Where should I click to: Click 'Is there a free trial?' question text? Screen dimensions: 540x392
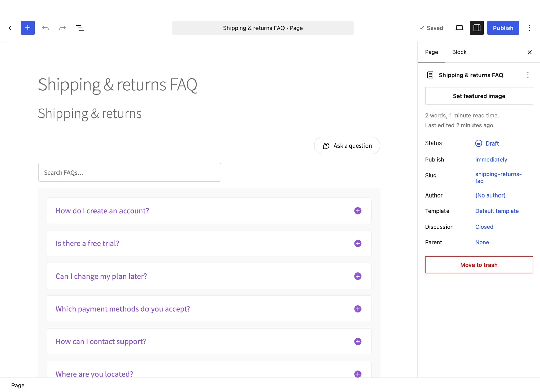coord(87,243)
